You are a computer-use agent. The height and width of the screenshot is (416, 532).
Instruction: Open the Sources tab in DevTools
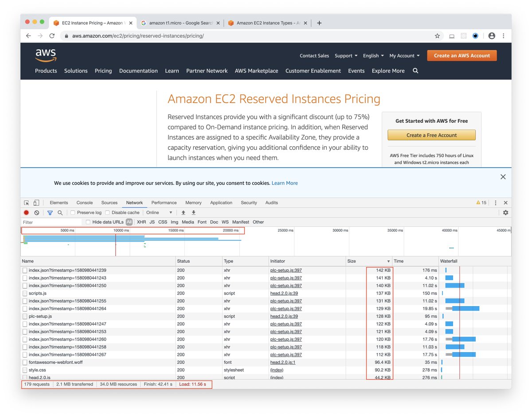110,202
